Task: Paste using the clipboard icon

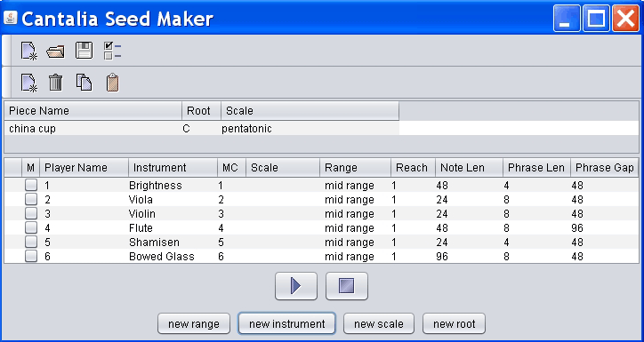Action: click(x=113, y=83)
